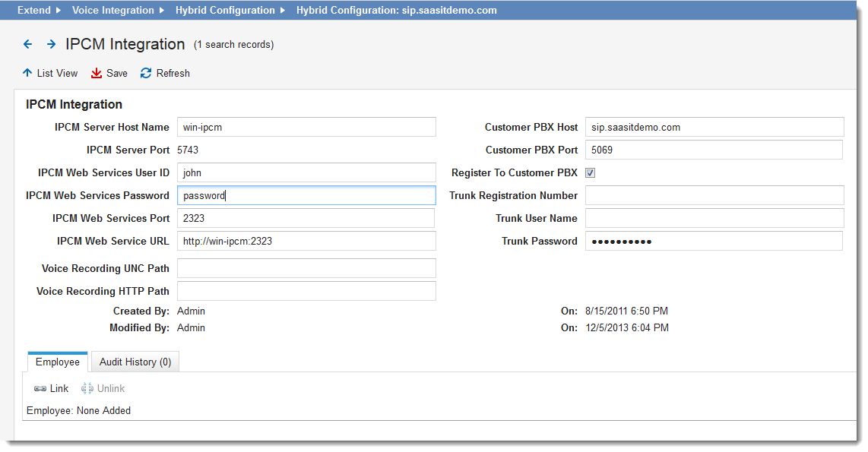This screenshot has height=452, width=868.
Task: Expand the Voice Integration breadcrumb arrow
Action: click(x=160, y=11)
